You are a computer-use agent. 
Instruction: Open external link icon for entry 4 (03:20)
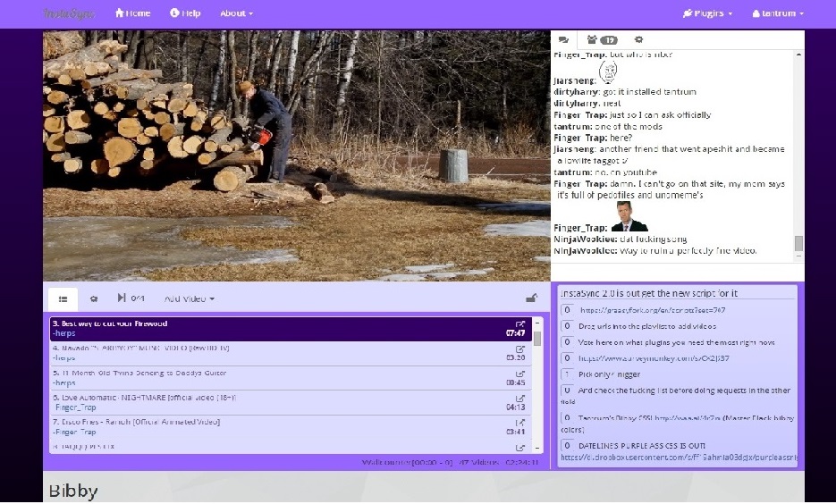tap(520, 349)
